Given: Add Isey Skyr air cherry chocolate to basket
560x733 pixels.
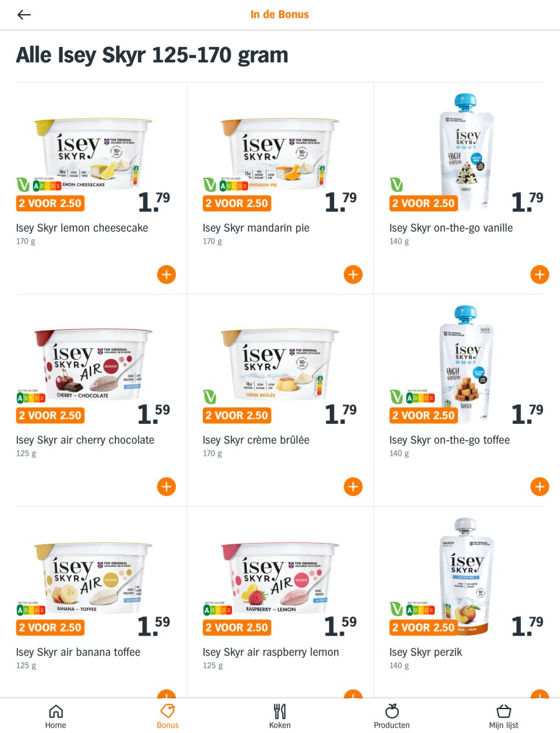Looking at the screenshot, I should coord(166,486).
